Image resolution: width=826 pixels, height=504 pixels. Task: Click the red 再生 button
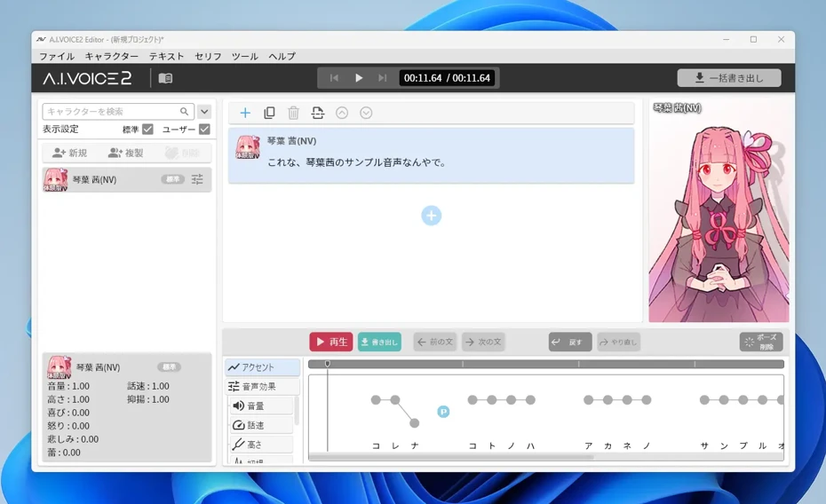(x=330, y=342)
